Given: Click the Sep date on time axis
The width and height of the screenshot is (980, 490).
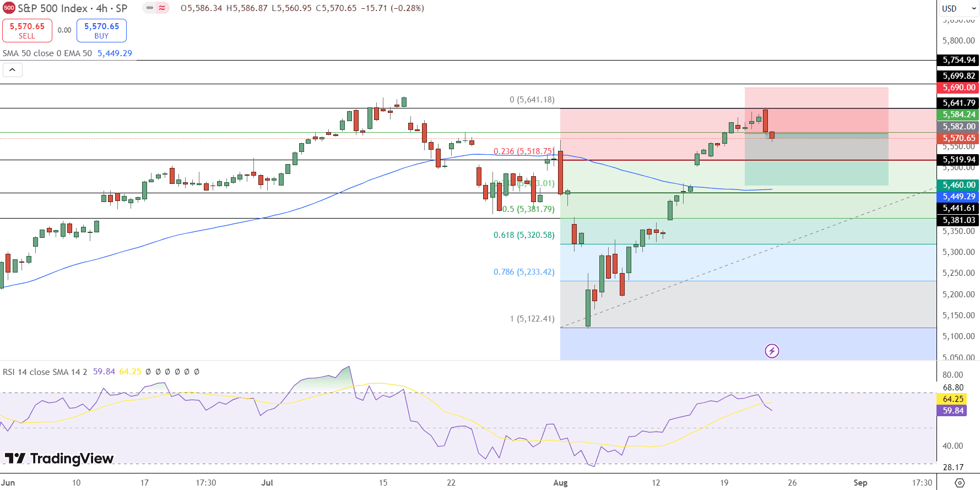Looking at the screenshot, I should [x=860, y=483].
